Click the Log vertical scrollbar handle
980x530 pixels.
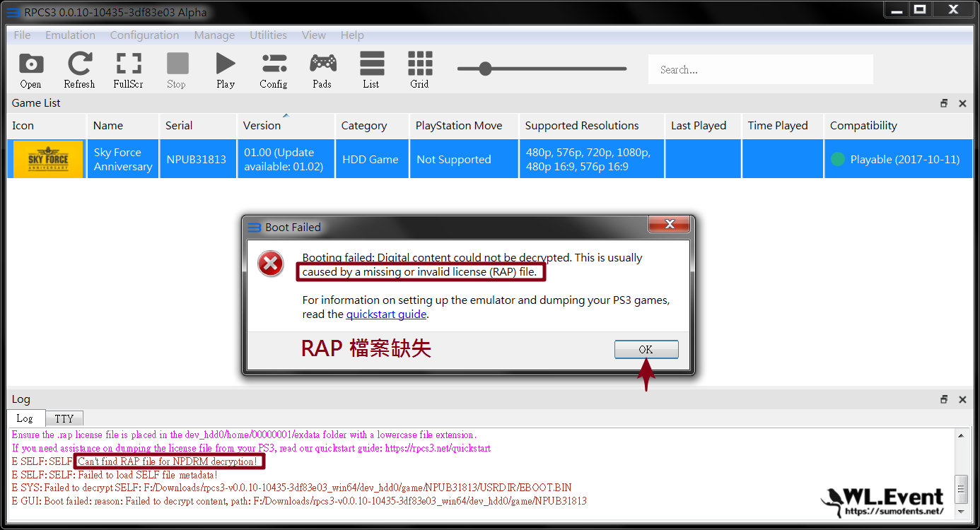962,488
